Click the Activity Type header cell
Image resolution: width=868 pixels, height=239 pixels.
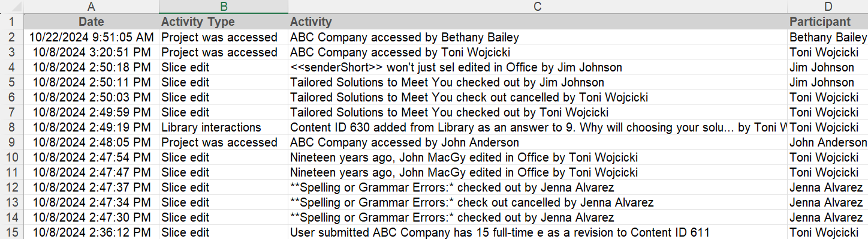[224, 22]
